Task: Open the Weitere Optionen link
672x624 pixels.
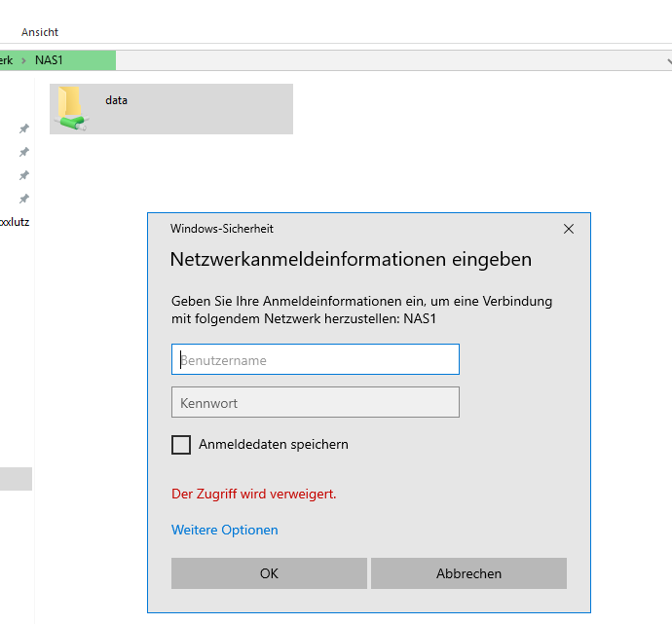Action: (x=224, y=531)
